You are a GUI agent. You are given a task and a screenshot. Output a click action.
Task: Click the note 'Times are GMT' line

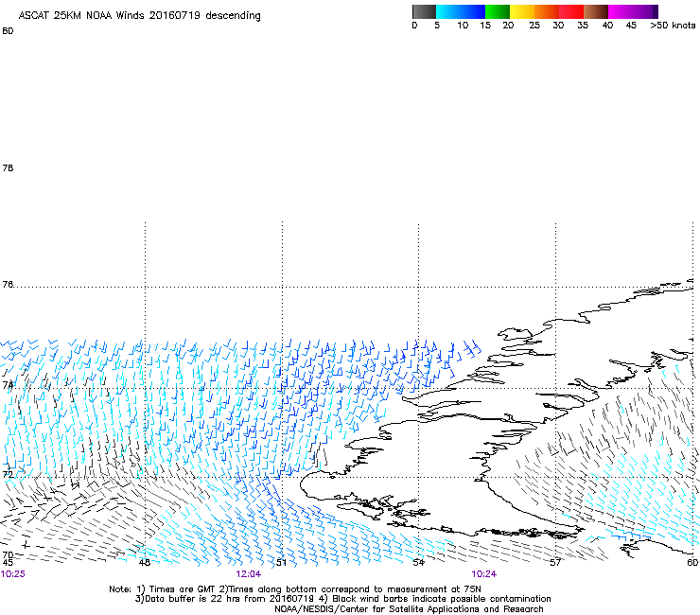tap(295, 589)
